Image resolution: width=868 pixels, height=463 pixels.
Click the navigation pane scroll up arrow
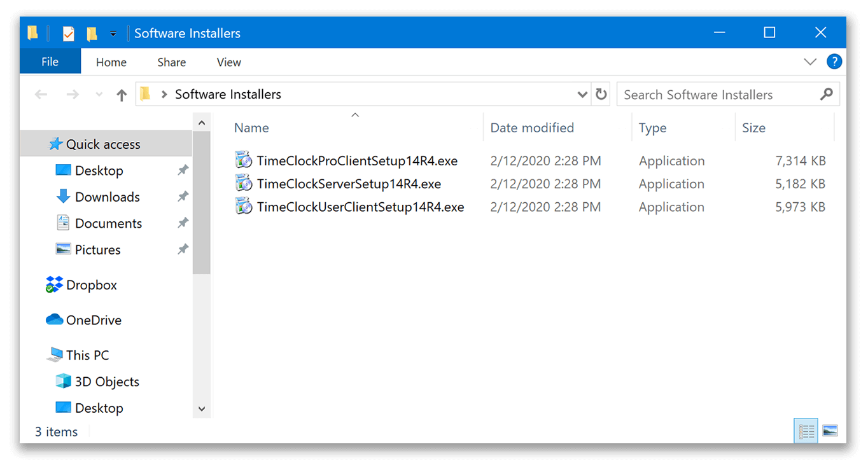[202, 123]
